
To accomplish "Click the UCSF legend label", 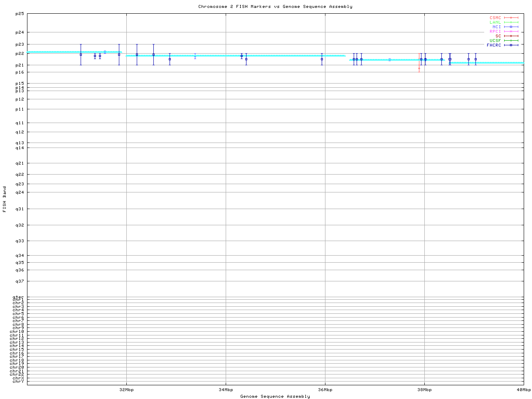I will 495,41.
